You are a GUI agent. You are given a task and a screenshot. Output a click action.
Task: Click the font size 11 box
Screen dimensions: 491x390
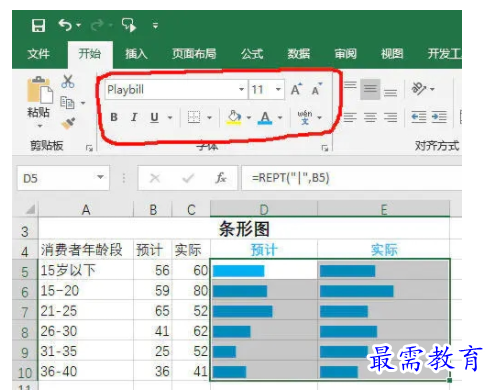pyautogui.click(x=261, y=90)
